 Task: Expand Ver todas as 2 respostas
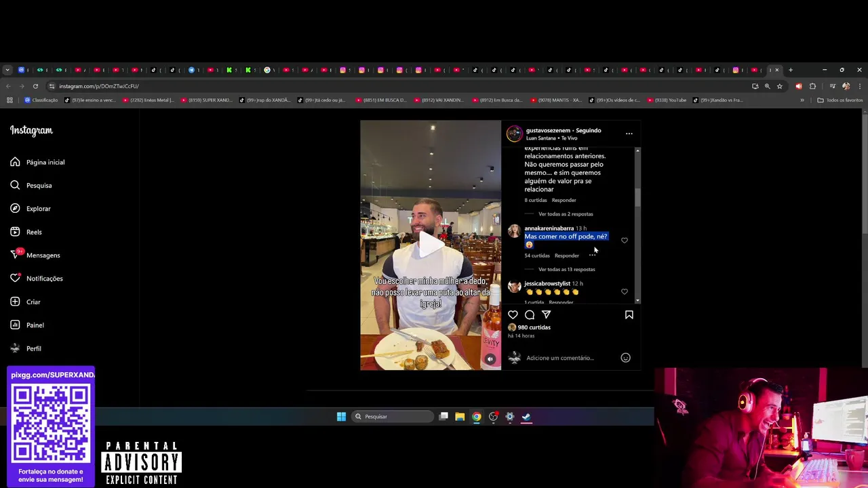point(566,214)
